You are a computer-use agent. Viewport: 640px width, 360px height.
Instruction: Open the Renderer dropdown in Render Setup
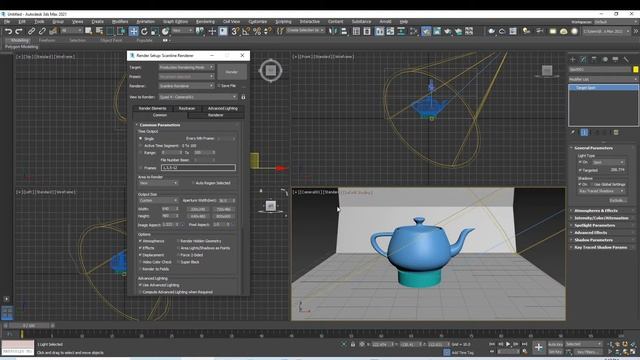pos(186,86)
